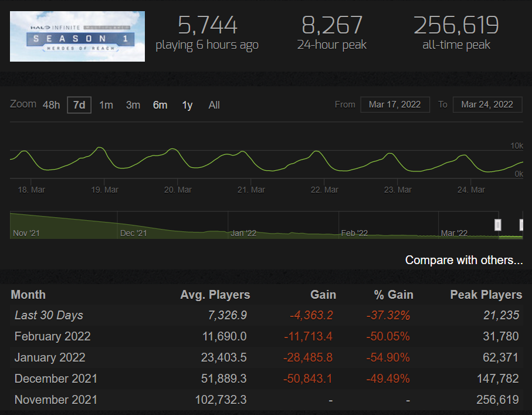
Task: Switch chart zoom to 1m
Action: coord(106,105)
